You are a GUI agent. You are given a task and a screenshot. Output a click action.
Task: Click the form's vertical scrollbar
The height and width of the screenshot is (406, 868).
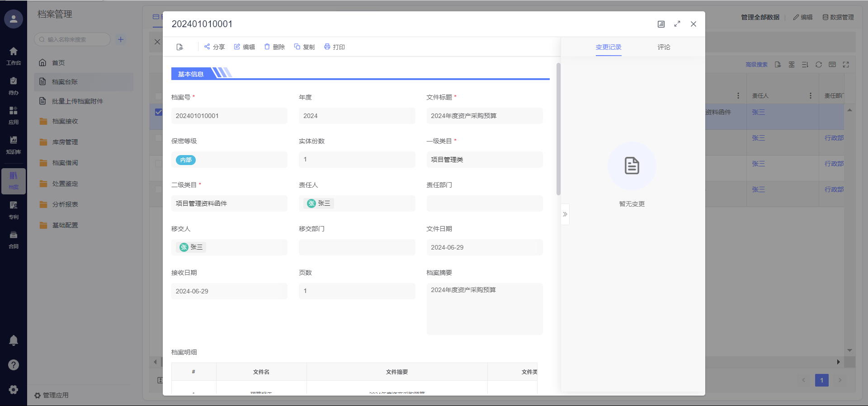point(558,129)
